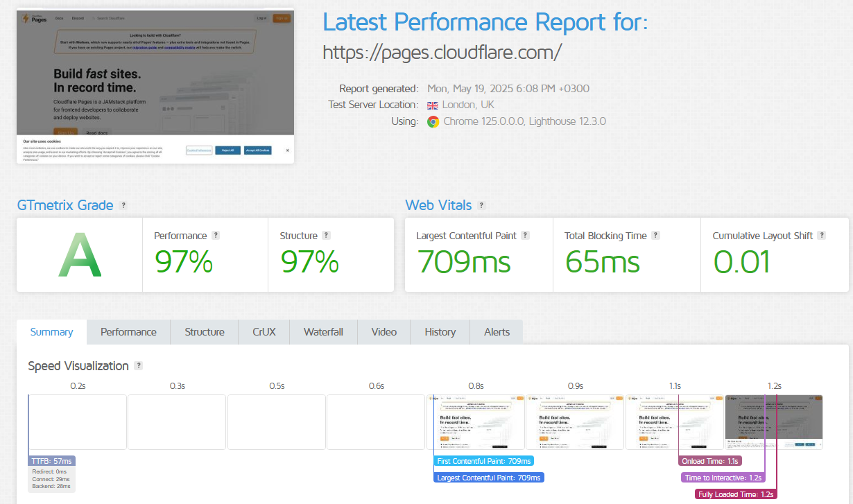Image resolution: width=853 pixels, height=504 pixels.
Task: Click the site screenshot preview thumbnail
Action: click(155, 86)
